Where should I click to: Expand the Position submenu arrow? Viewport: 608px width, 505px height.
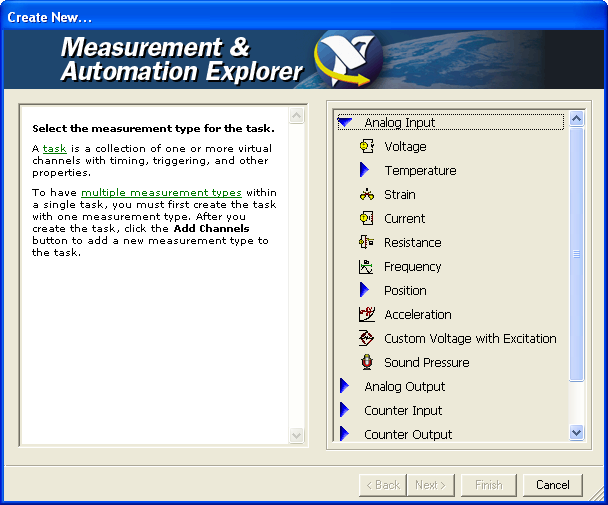[364, 290]
